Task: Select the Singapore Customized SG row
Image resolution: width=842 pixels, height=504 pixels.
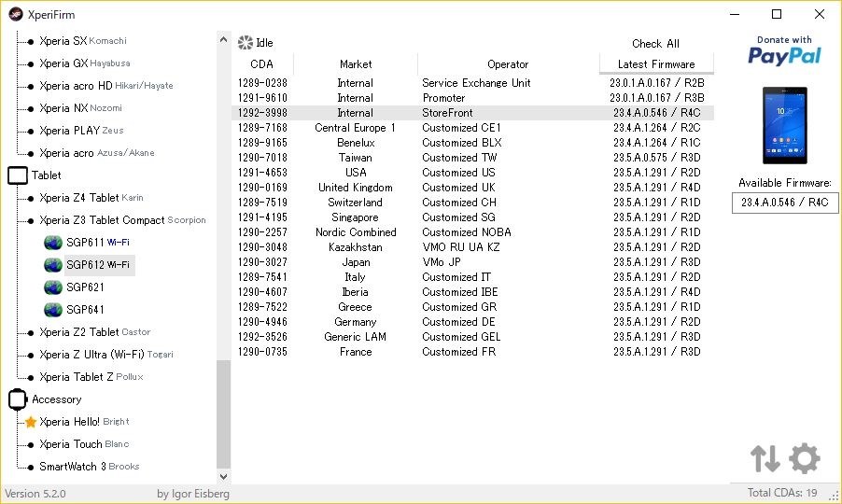Action: point(472,217)
